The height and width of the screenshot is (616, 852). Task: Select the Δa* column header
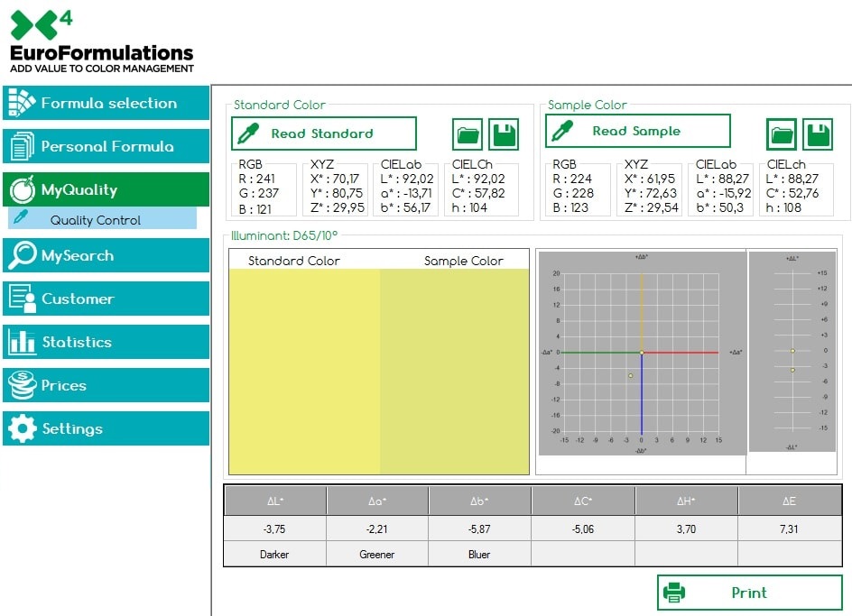pyautogui.click(x=377, y=501)
